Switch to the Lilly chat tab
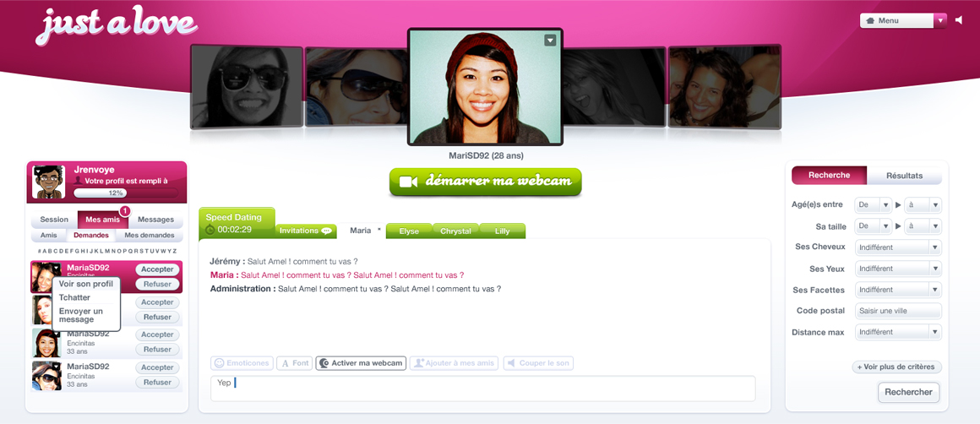Image resolution: width=980 pixels, height=424 pixels. pos(503,231)
